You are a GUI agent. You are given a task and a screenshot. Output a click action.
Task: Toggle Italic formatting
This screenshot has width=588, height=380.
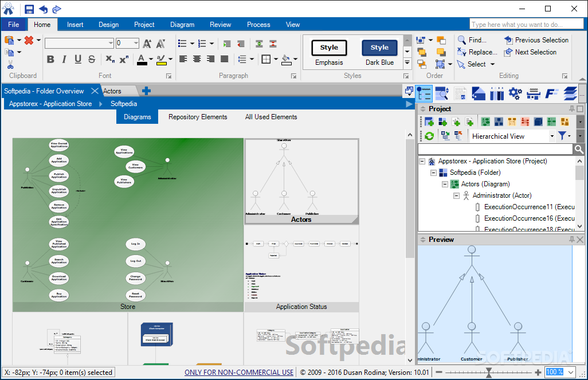click(64, 59)
